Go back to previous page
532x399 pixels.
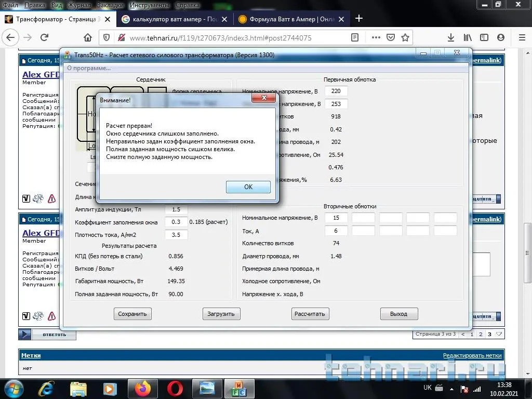click(10, 37)
